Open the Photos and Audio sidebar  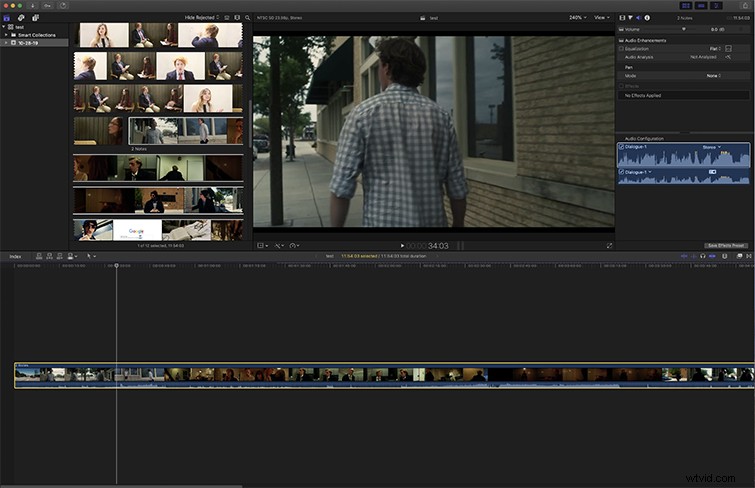coord(21,18)
